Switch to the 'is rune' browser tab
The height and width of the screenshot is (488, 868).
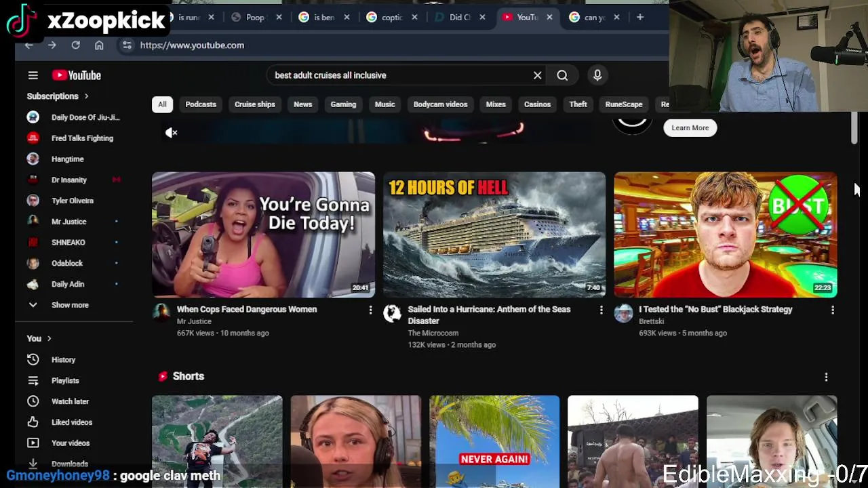click(x=189, y=18)
